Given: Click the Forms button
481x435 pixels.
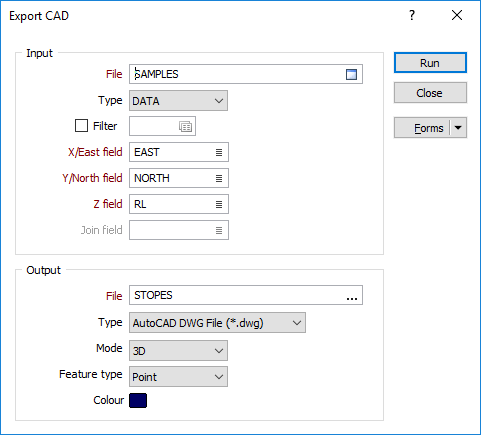Looking at the screenshot, I should pos(422,128).
